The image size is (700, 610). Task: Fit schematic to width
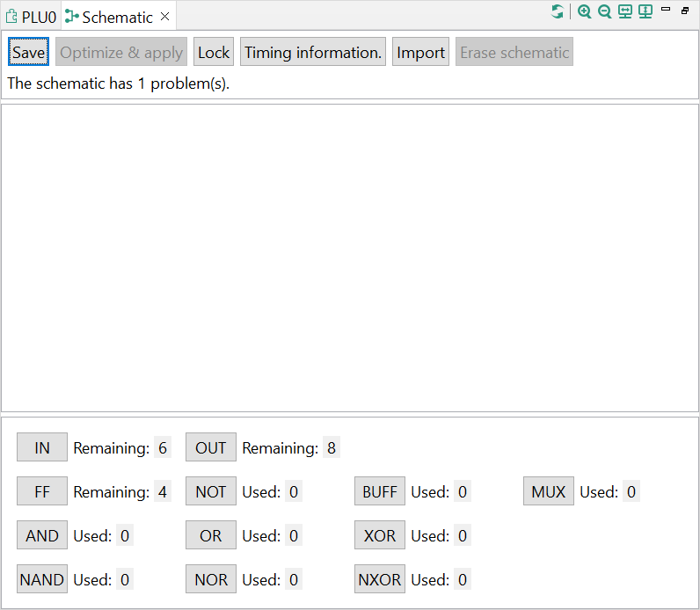[x=625, y=11]
